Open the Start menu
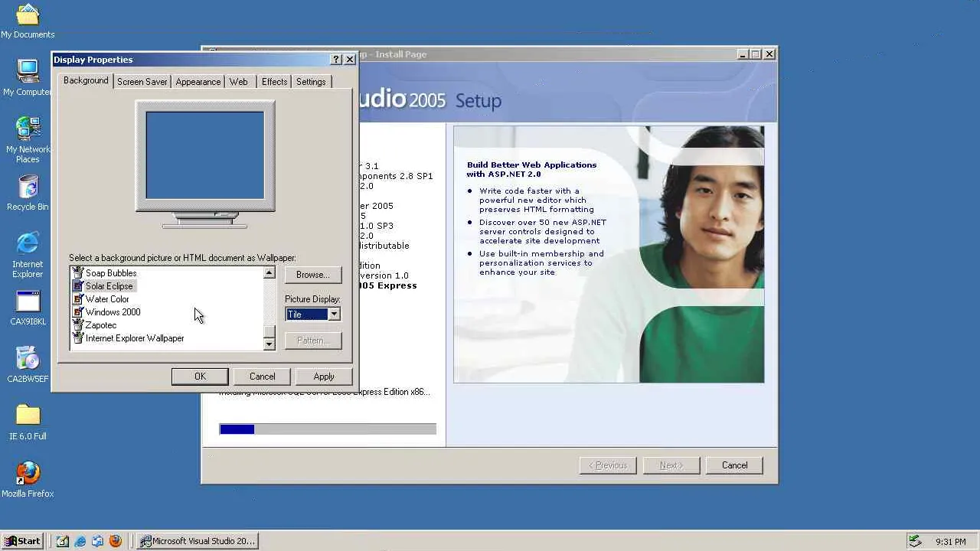Image resolution: width=980 pixels, height=551 pixels. 23,541
